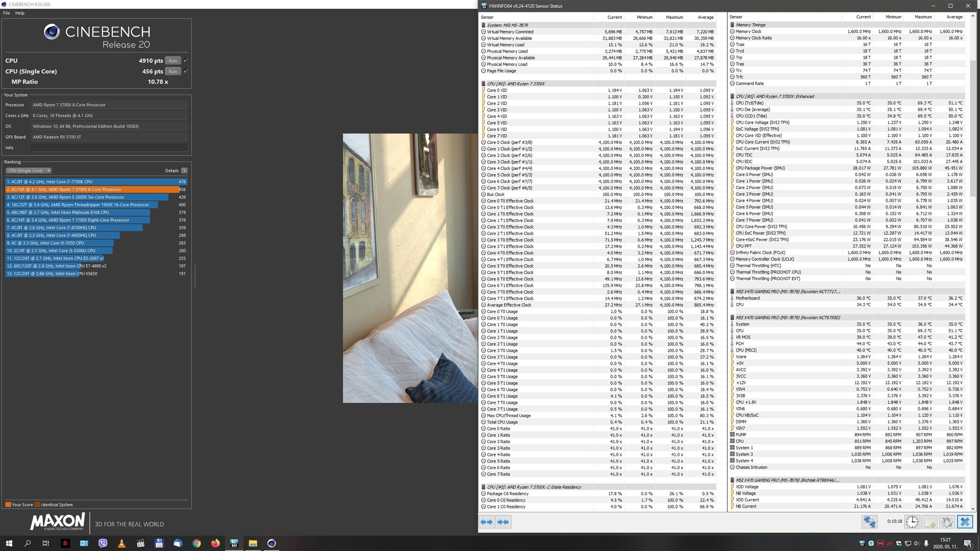Open the system tray volume icon
The width and height of the screenshot is (980, 551).
[917, 543]
